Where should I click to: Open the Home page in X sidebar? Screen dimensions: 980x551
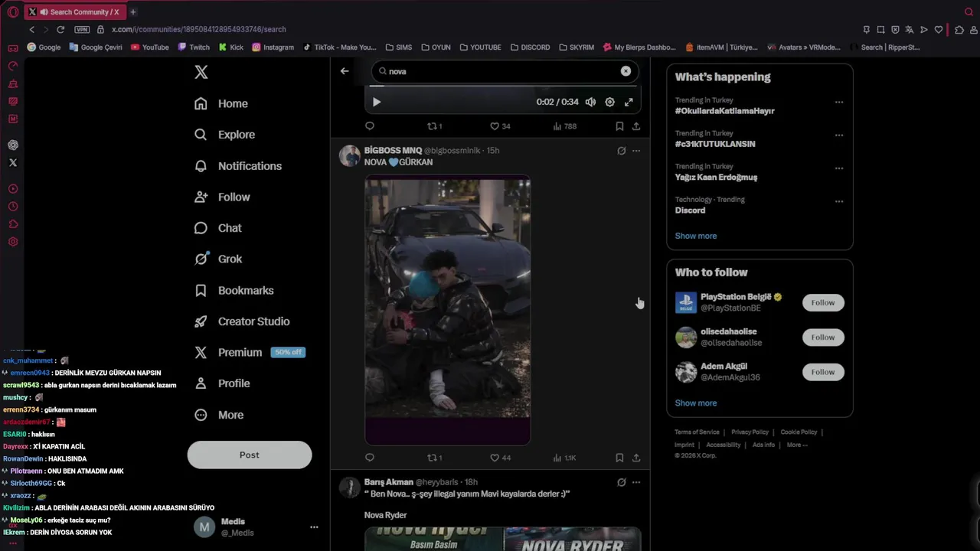coord(221,103)
